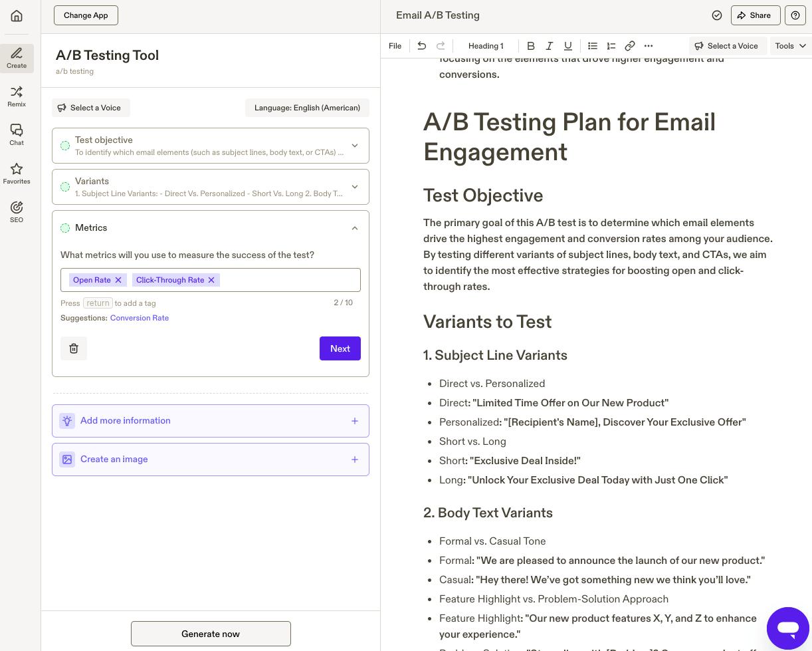
Task: Expand the Test objective section
Action: [x=355, y=146]
